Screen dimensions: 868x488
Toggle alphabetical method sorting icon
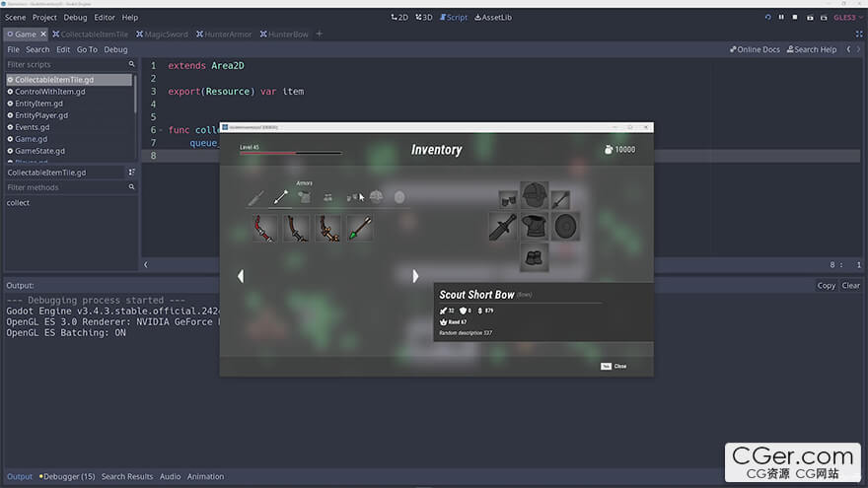(x=132, y=173)
